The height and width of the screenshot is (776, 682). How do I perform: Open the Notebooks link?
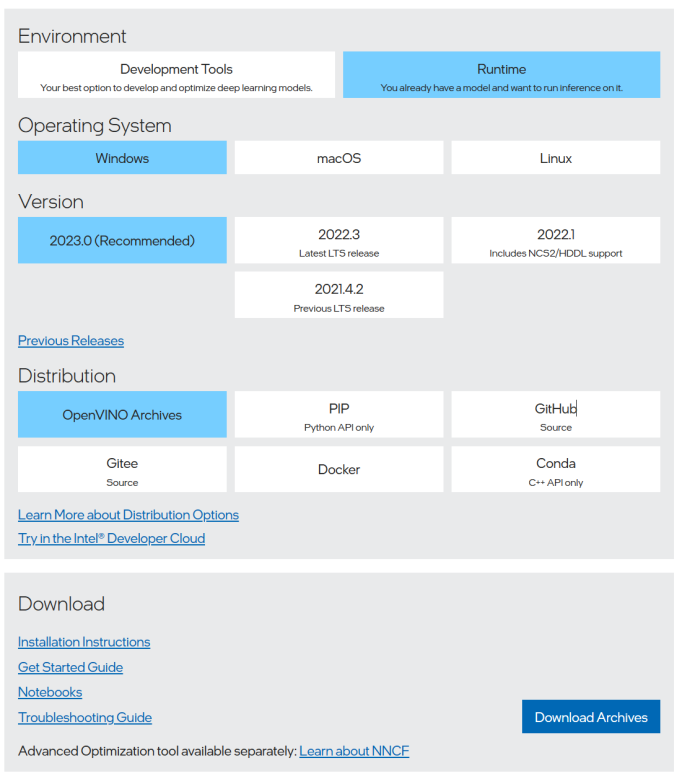pos(50,692)
